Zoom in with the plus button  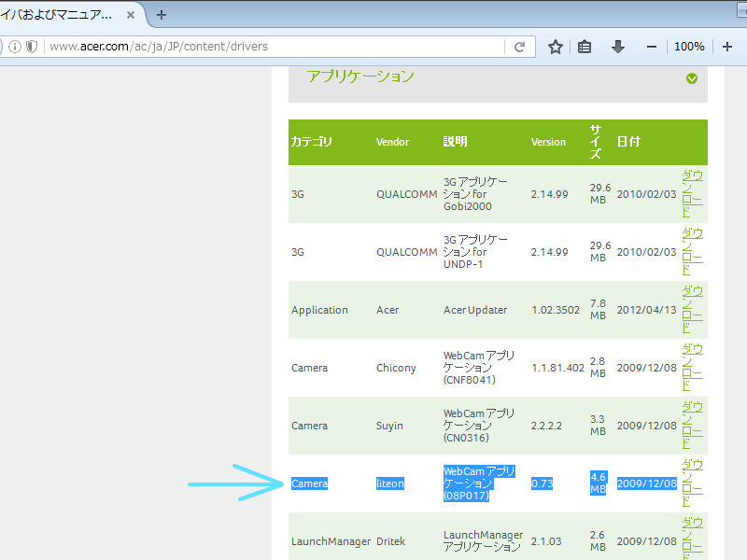[x=727, y=47]
